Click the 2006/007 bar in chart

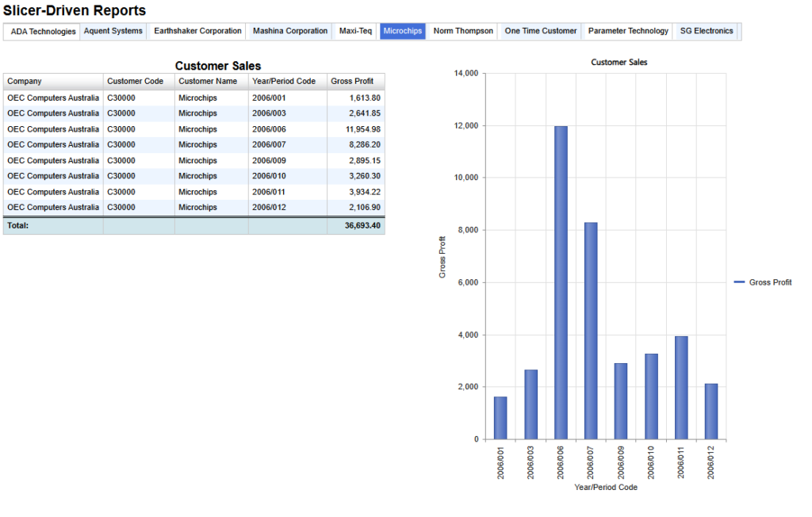(x=591, y=331)
